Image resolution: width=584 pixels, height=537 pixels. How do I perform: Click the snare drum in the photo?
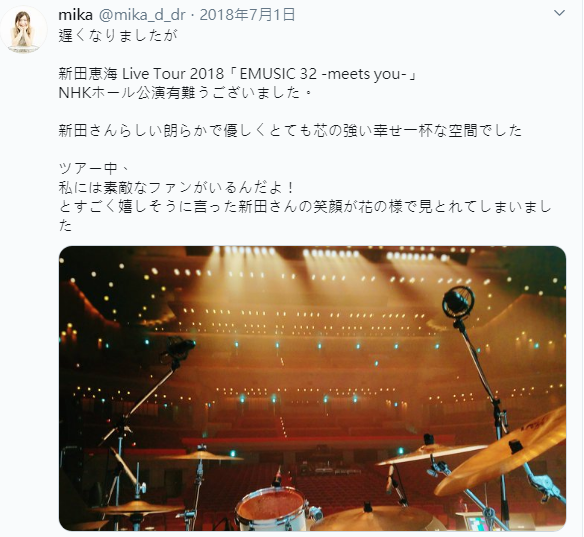pos(273,509)
